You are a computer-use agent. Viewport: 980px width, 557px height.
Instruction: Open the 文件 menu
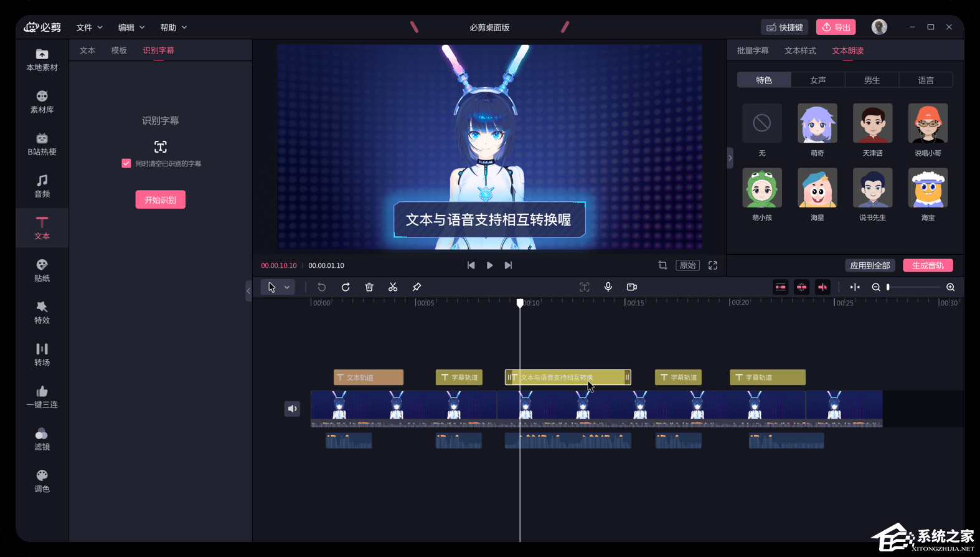89,27
